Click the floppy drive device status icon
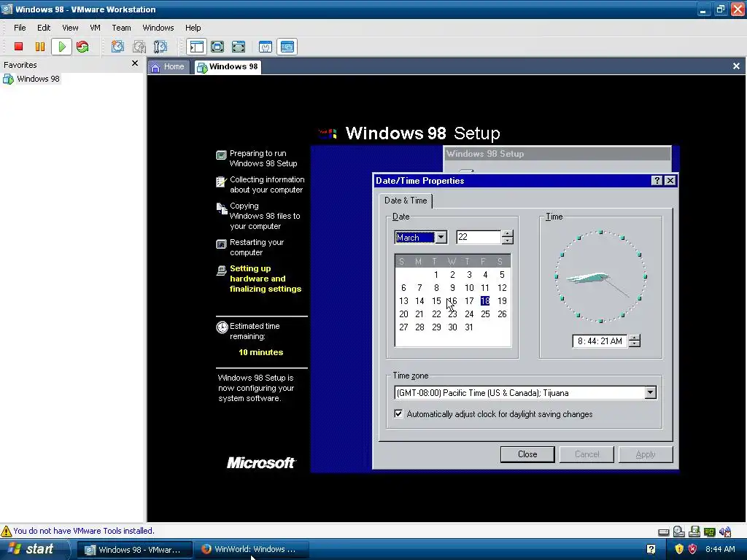Viewport: 747px width, 560px height. (694, 532)
